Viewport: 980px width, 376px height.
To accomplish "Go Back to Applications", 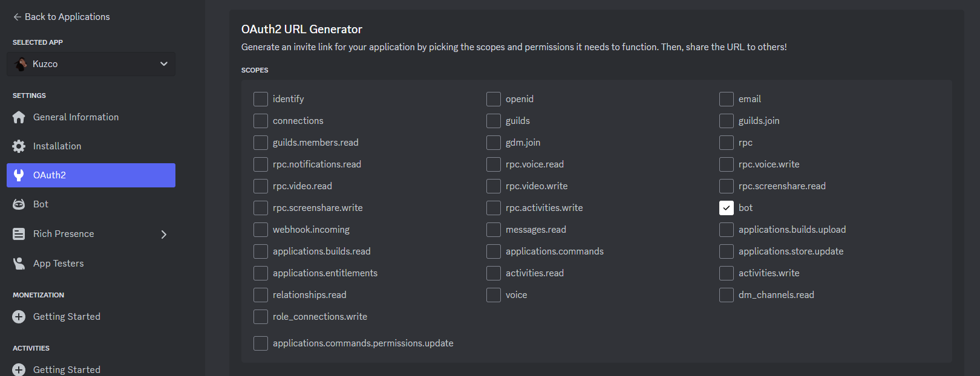I will coord(61,17).
